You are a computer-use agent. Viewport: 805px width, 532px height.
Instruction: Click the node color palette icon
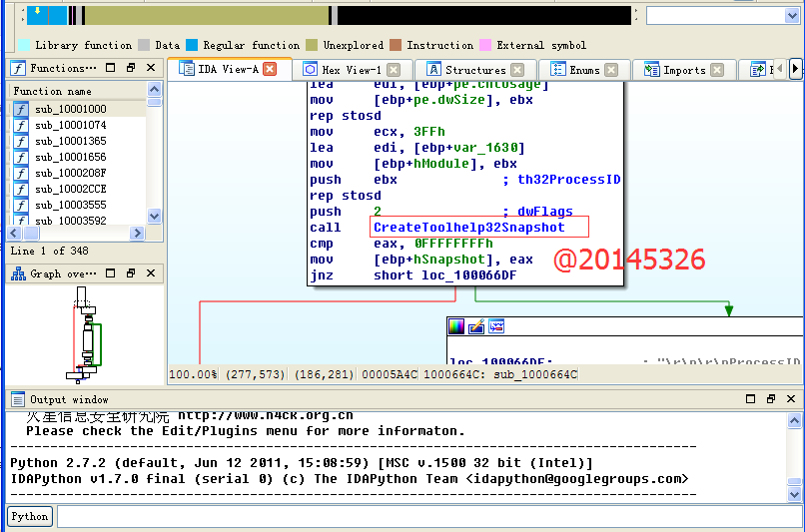click(x=456, y=326)
